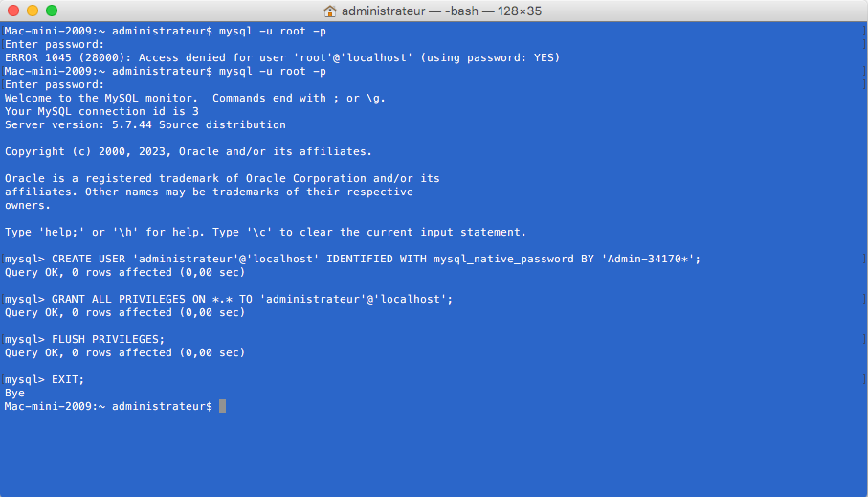Click the 'Bye' output line
868x497 pixels.
tap(15, 393)
